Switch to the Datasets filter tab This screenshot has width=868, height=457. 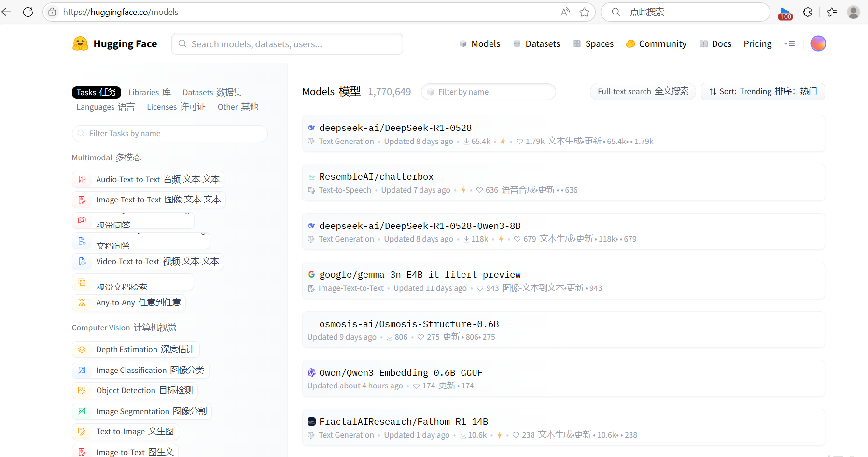click(212, 92)
